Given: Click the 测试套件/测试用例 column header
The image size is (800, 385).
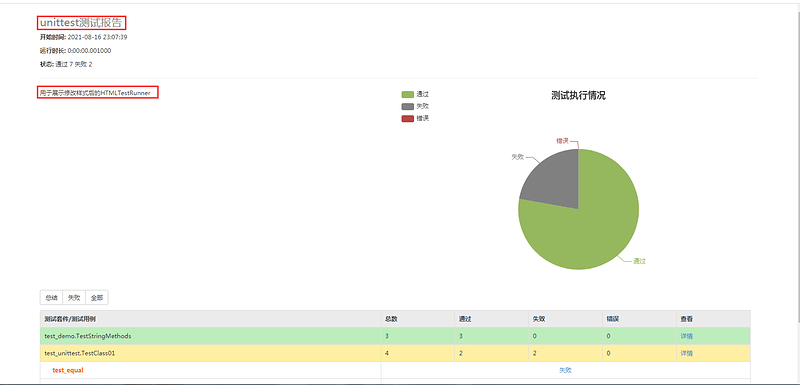Looking at the screenshot, I should click(70, 319).
